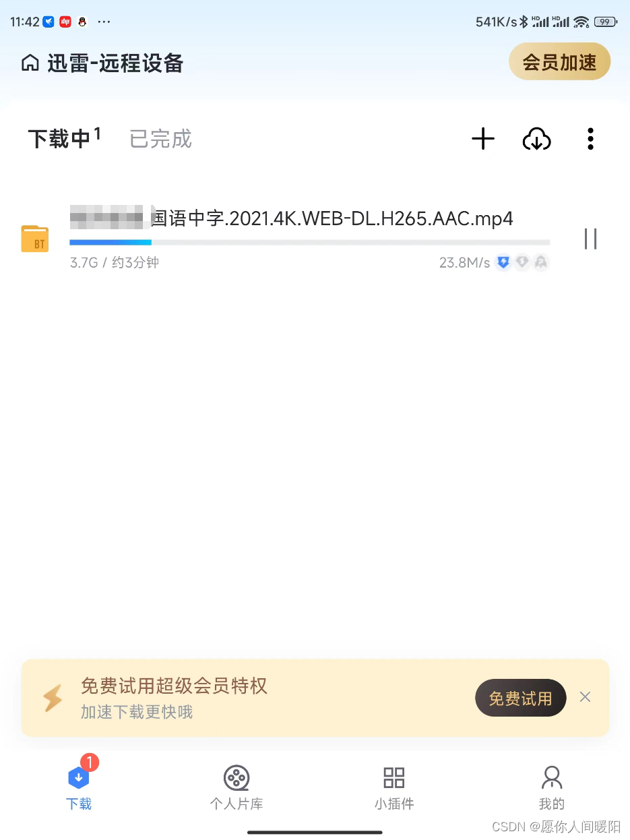
Task: Tap the home icon beside 迅雷-远程设备
Action: (x=30, y=63)
